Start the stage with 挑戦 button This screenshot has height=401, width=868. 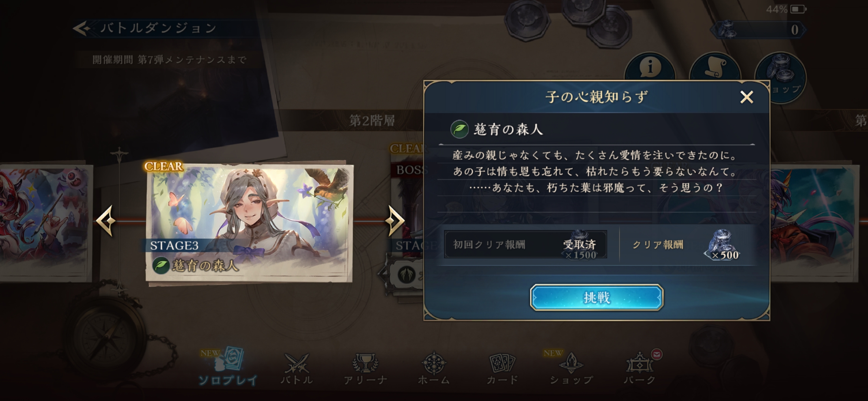596,297
